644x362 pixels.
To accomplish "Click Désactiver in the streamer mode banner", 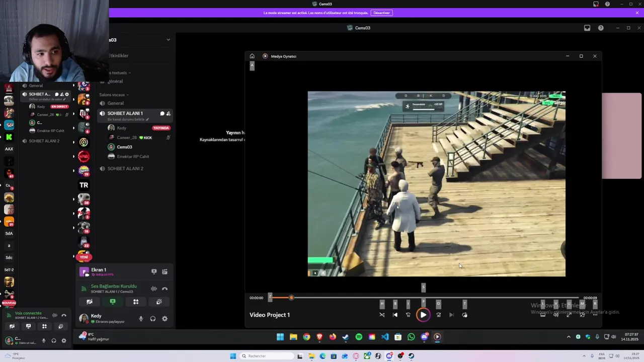I will (381, 13).
